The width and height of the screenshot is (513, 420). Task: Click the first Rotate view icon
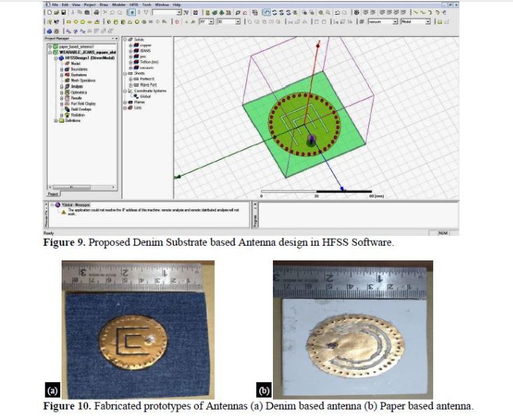(x=274, y=13)
